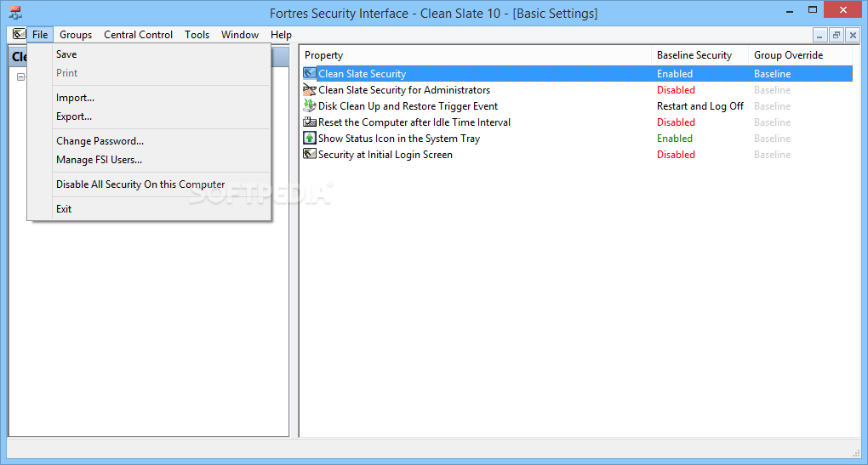Minimize the Fortres Security Interface main window
This screenshot has width=868, height=465.
[x=790, y=10]
